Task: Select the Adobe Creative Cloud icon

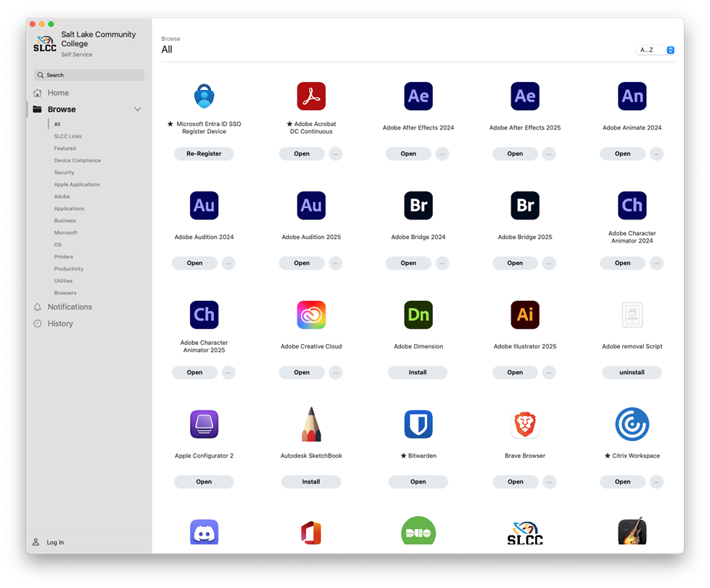Action: pyautogui.click(x=311, y=315)
